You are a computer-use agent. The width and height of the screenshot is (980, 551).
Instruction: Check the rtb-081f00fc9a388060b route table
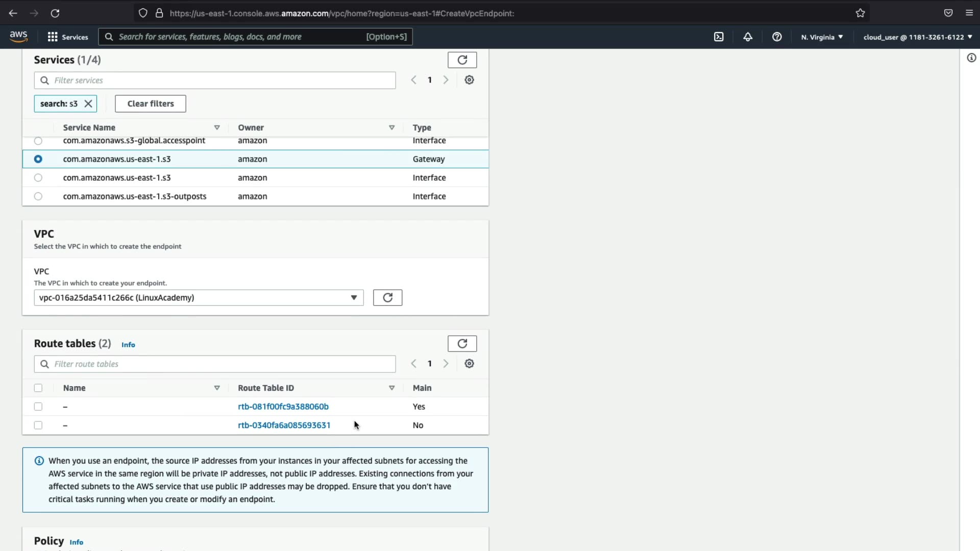coord(38,407)
